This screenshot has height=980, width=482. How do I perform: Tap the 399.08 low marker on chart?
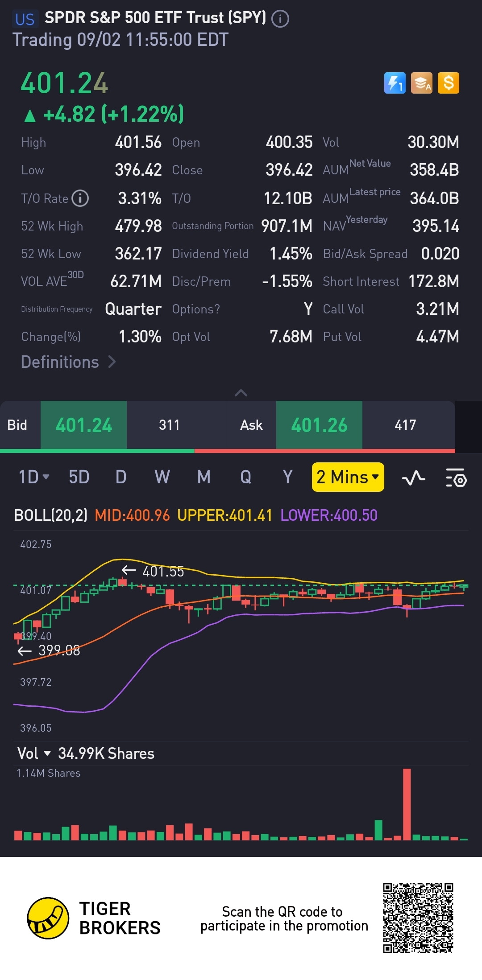tap(49, 651)
